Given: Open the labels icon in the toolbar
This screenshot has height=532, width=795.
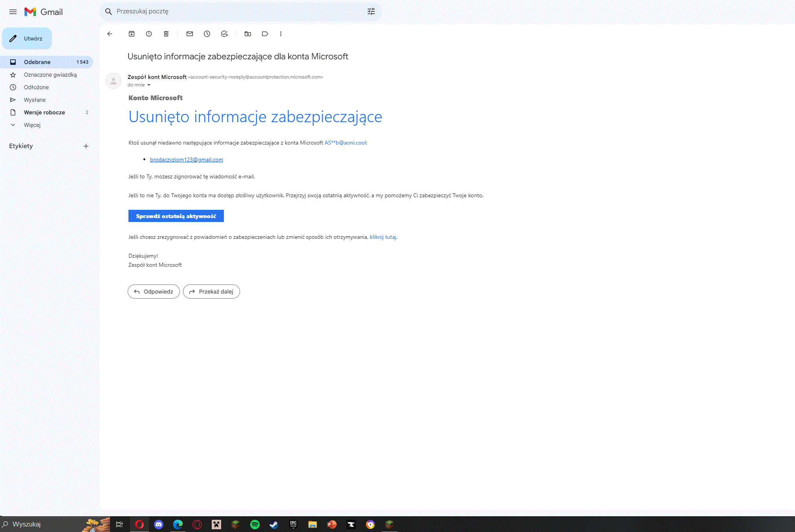Looking at the screenshot, I should coord(265,34).
